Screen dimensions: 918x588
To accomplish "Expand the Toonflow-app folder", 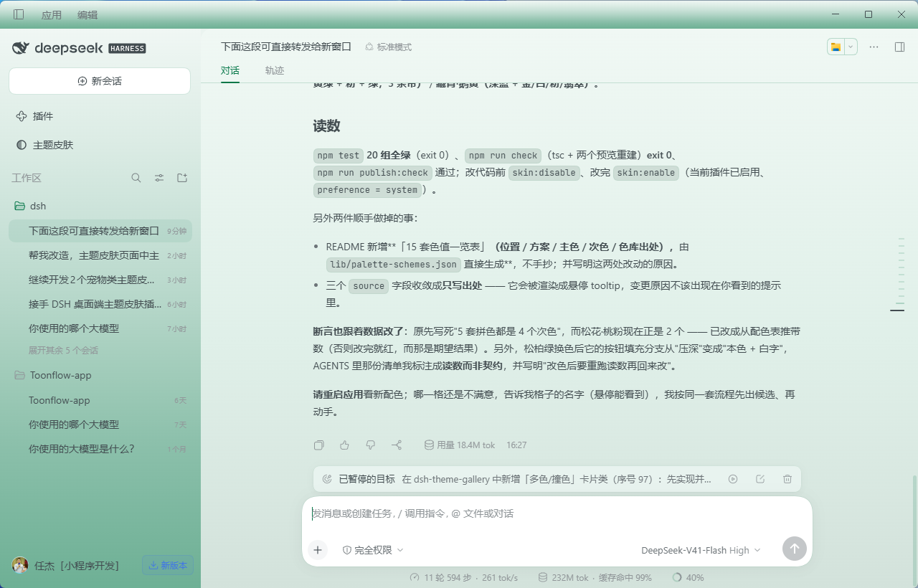I will pos(100,375).
